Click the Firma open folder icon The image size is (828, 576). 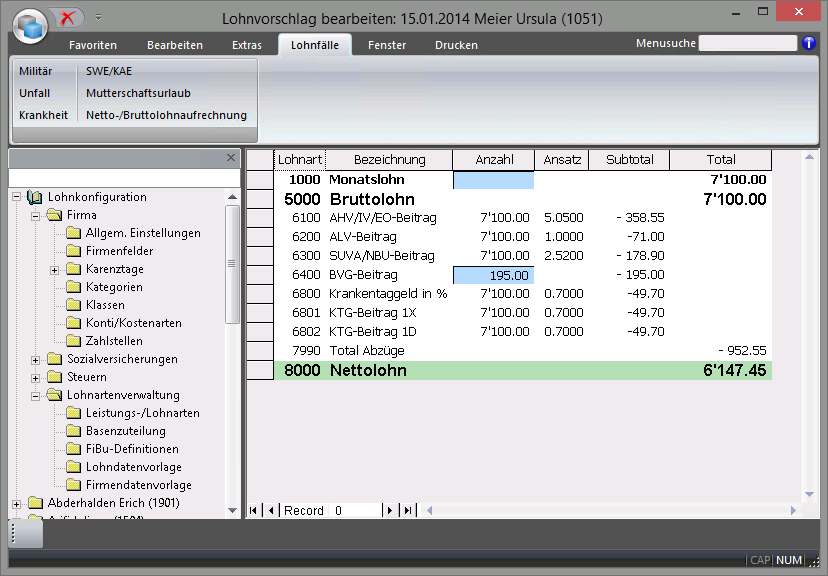pyautogui.click(x=54, y=215)
